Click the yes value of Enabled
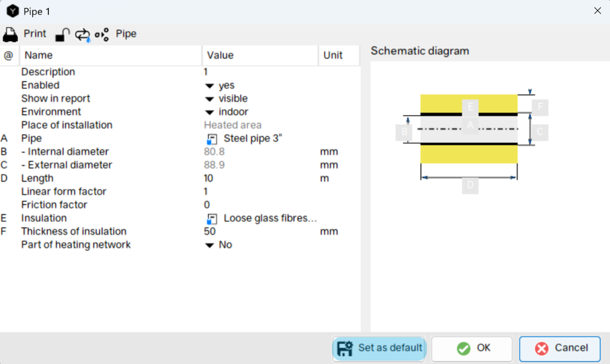Image resolution: width=610 pixels, height=364 pixels. [x=226, y=86]
